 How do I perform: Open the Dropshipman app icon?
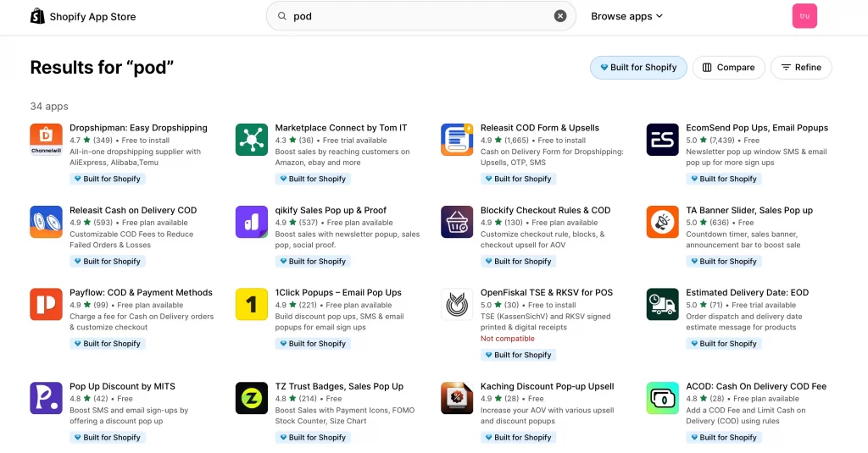click(46, 140)
